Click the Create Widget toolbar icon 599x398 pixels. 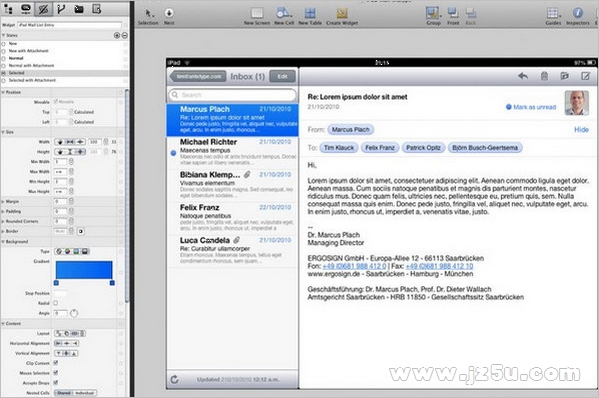tap(342, 13)
